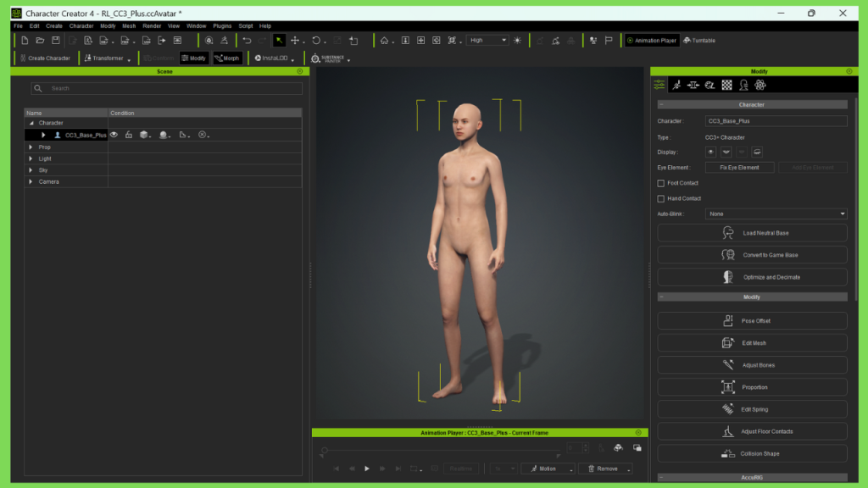Click the undo arrow in the toolbar
Image resolution: width=868 pixels, height=488 pixels.
point(247,41)
